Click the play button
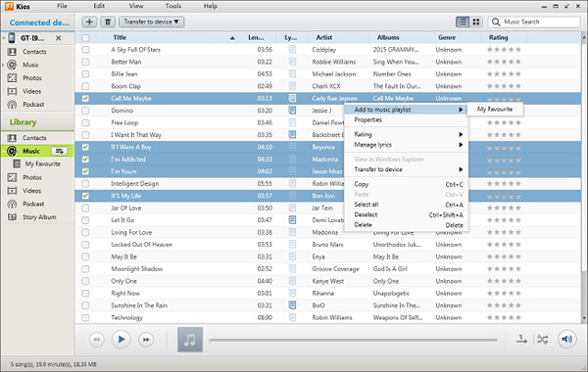Image resolution: width=588 pixels, height=372 pixels. (122, 340)
